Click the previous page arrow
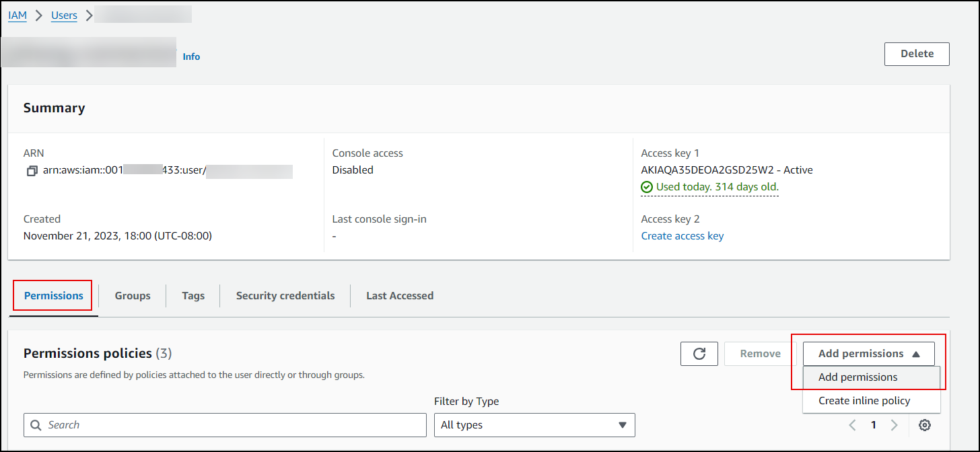This screenshot has height=452, width=980. click(853, 425)
